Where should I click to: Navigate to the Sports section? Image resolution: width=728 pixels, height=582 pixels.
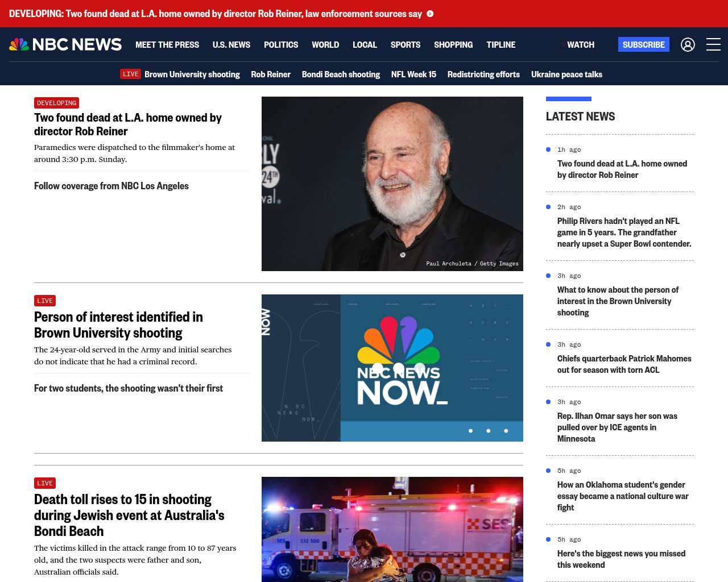(x=406, y=44)
